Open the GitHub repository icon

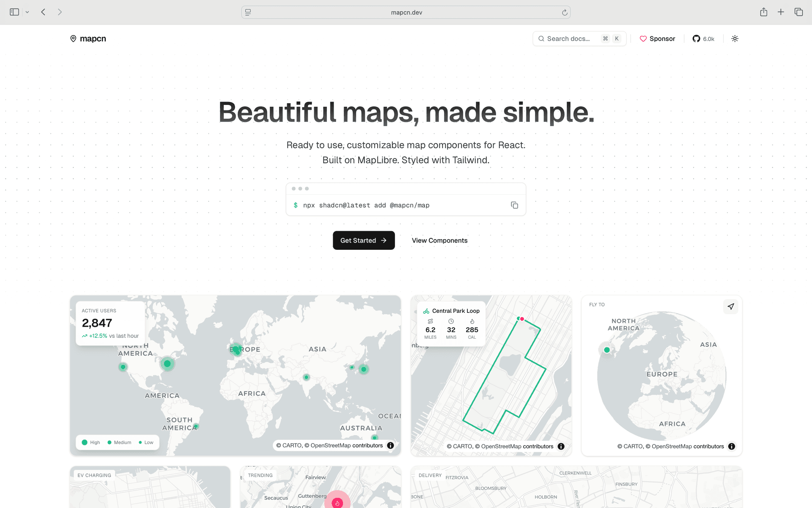point(696,39)
